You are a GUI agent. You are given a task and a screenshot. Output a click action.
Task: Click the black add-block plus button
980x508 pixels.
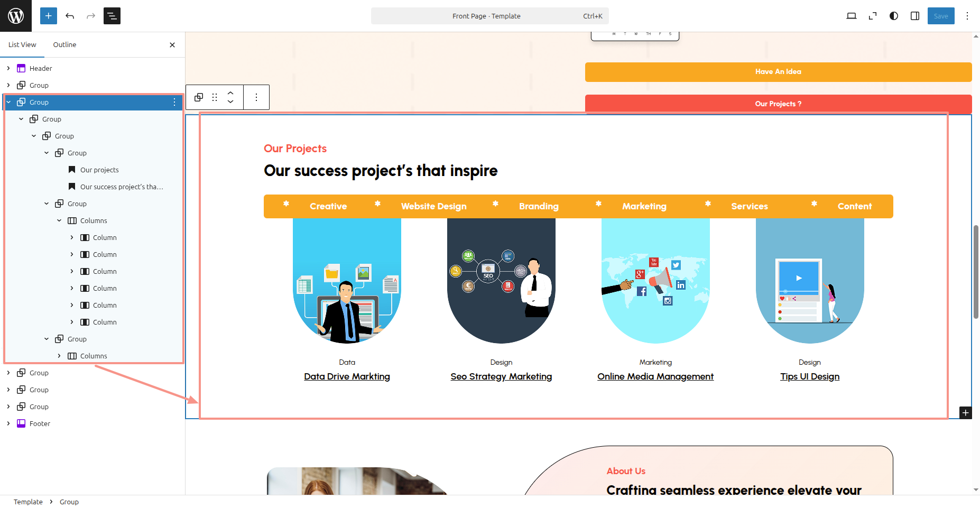click(x=966, y=413)
